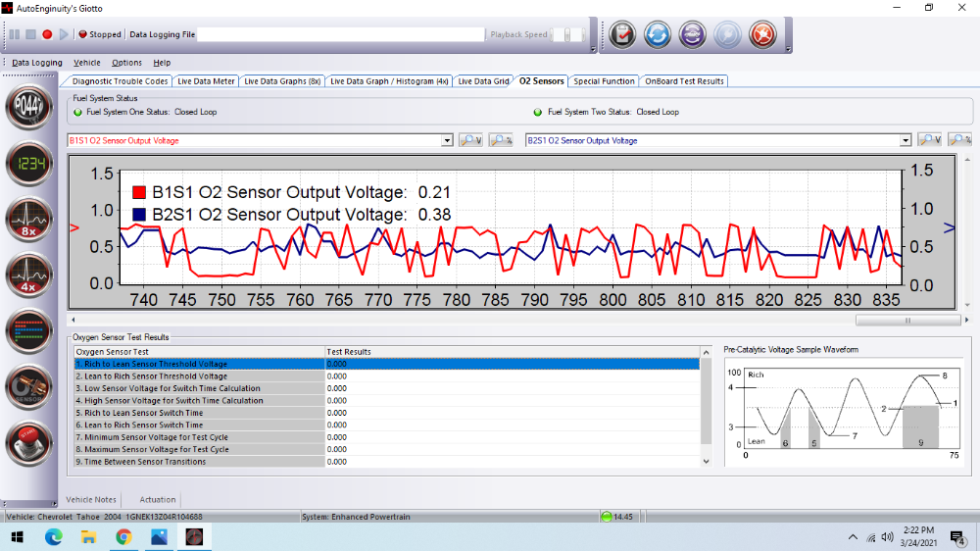The width and height of the screenshot is (980, 551).
Task: Open Google Chrome from the taskbar
Action: [x=123, y=537]
